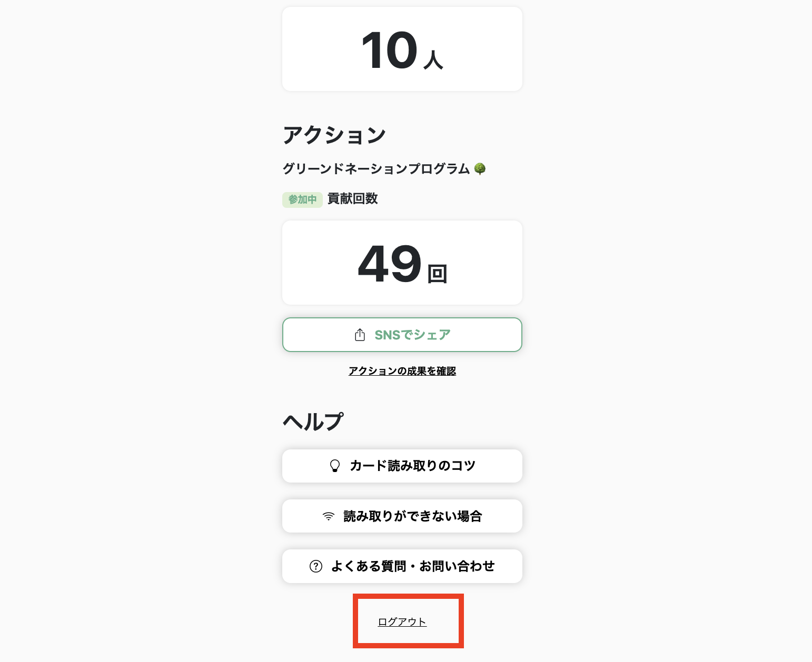Click the ヘルプ section heading
The height and width of the screenshot is (662, 812).
pyautogui.click(x=313, y=422)
